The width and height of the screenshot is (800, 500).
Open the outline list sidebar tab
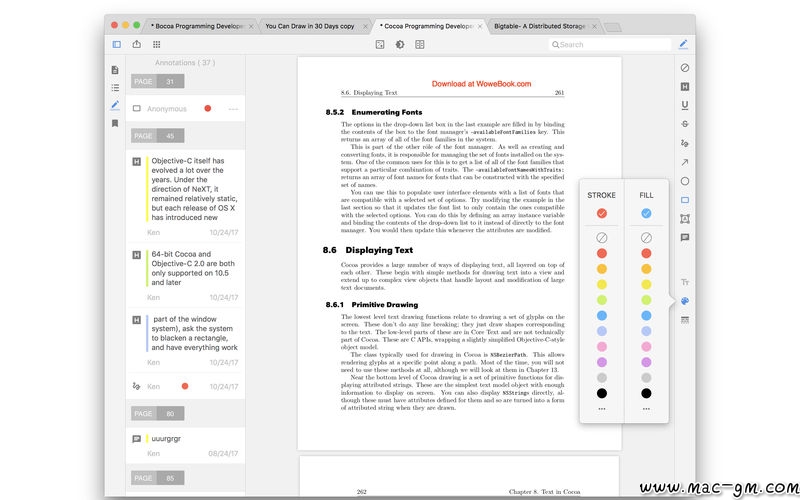tap(115, 88)
